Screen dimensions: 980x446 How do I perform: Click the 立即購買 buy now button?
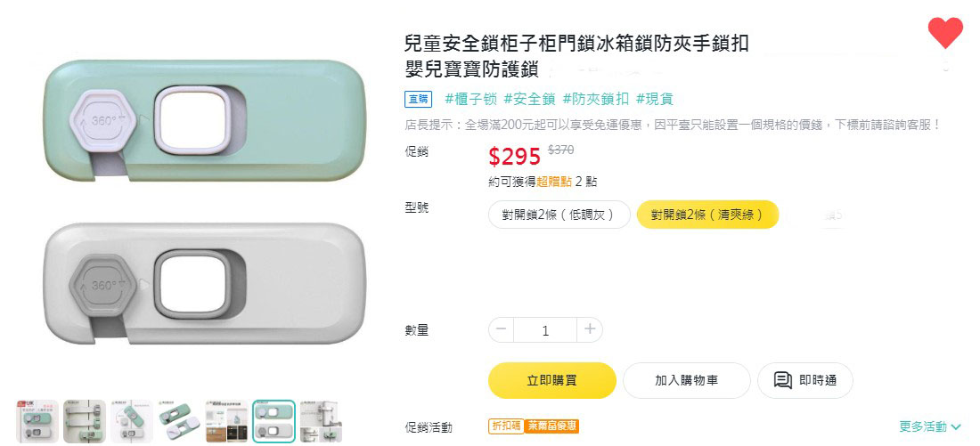point(551,380)
